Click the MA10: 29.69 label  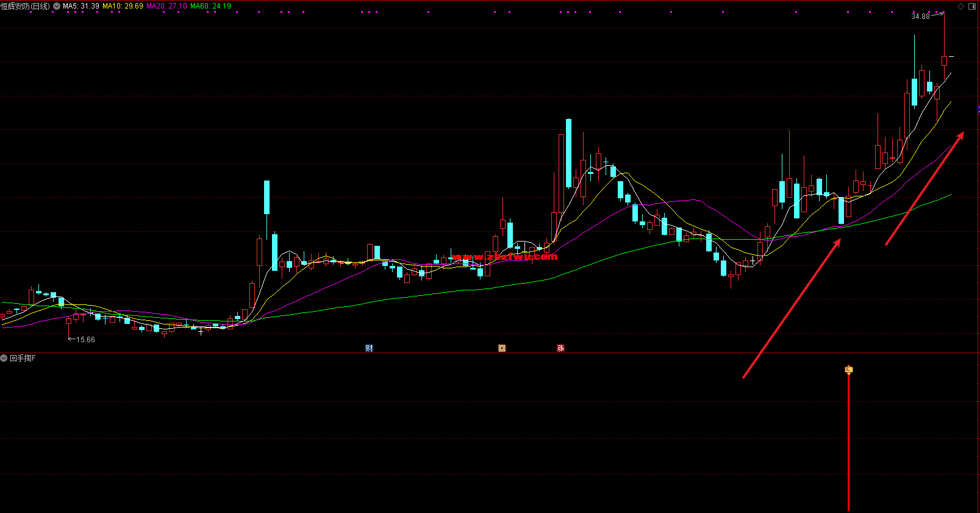pyautogui.click(x=123, y=6)
